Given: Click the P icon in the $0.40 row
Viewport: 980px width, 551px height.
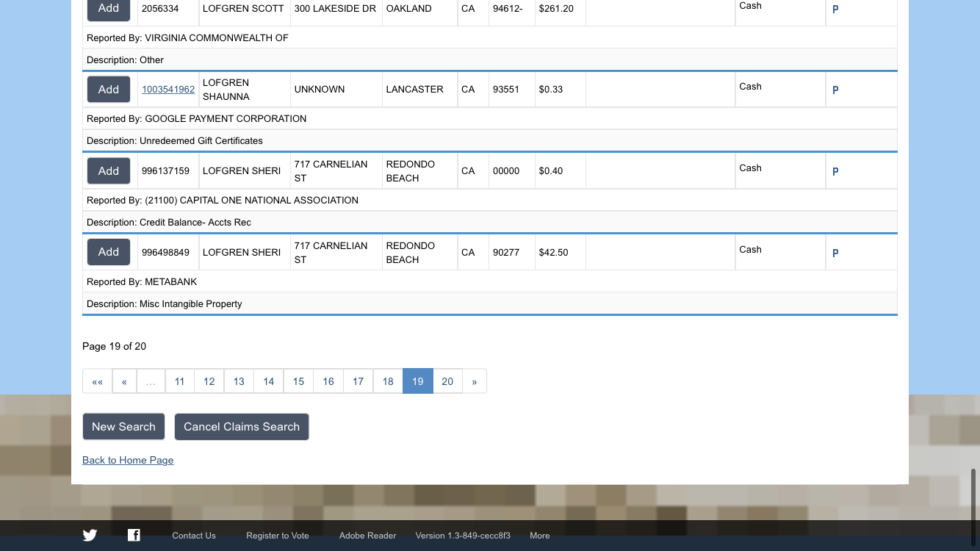Looking at the screenshot, I should click(835, 172).
